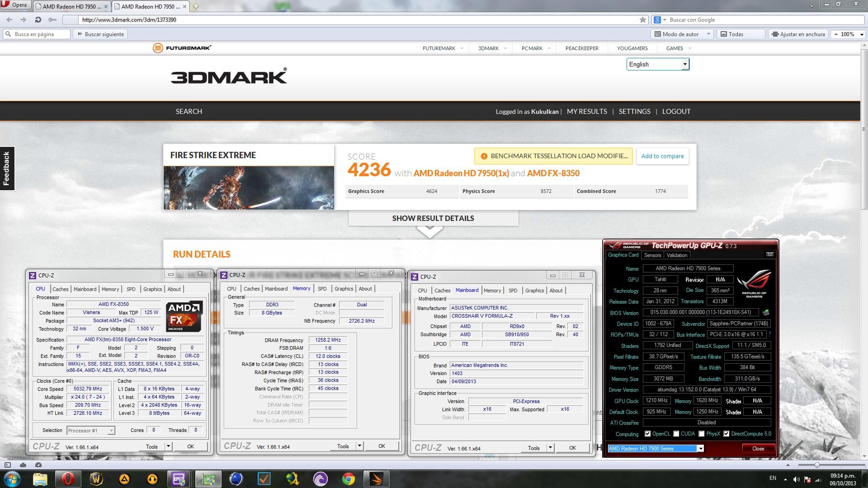Open Google Chrome from the taskbar
The height and width of the screenshot is (488, 868).
[348, 479]
